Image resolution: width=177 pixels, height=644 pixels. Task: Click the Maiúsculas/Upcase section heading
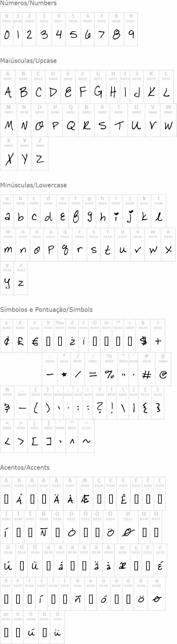(28, 61)
